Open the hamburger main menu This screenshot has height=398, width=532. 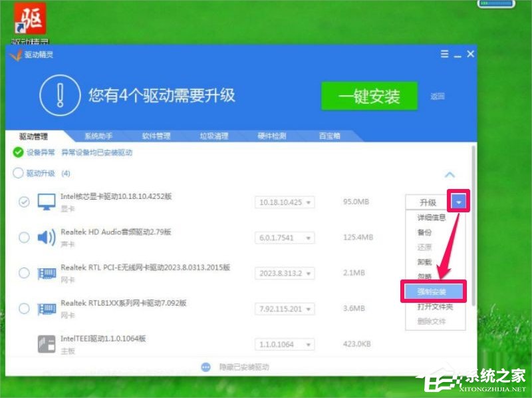tap(444, 55)
